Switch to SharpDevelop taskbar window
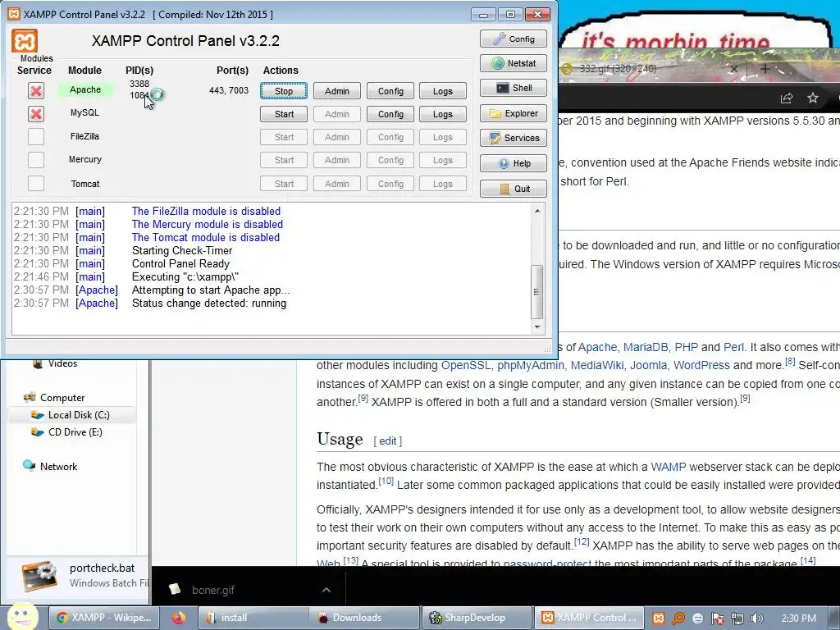The width and height of the screenshot is (840, 630). pyautogui.click(x=477, y=618)
